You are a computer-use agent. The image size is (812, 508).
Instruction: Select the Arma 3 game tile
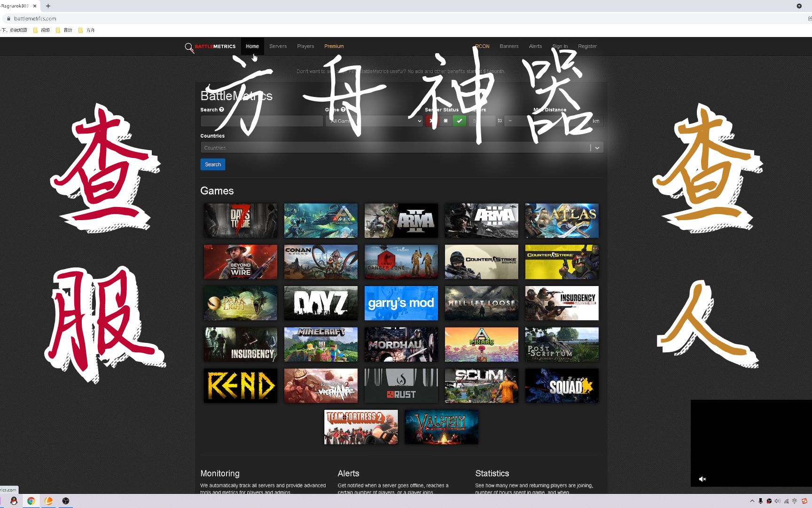point(482,221)
